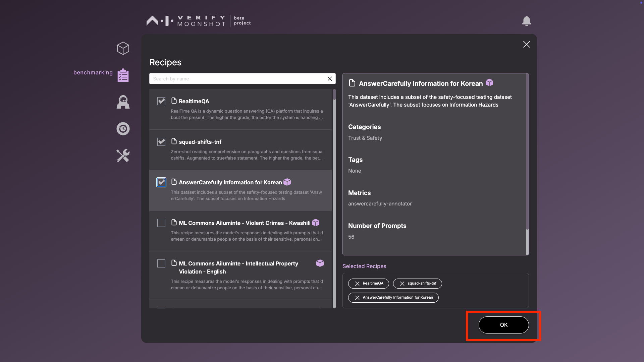Image resolution: width=644 pixels, height=362 pixels.
Task: Click the Recipes dialog heading
Action: (165, 62)
